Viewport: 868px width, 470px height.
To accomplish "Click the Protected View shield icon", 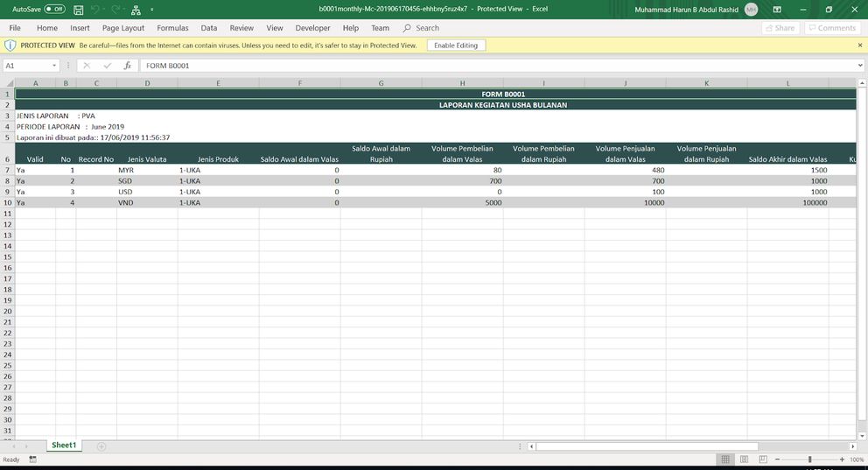I will click(x=10, y=46).
